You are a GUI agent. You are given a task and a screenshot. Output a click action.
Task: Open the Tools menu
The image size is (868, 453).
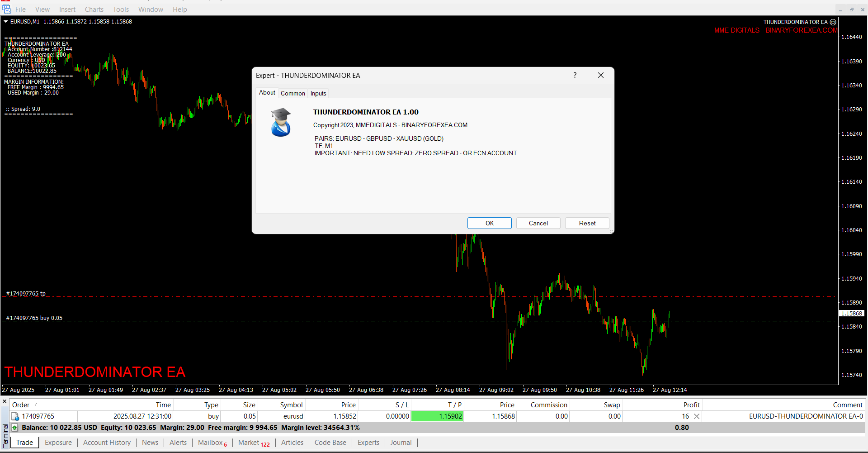click(x=121, y=9)
